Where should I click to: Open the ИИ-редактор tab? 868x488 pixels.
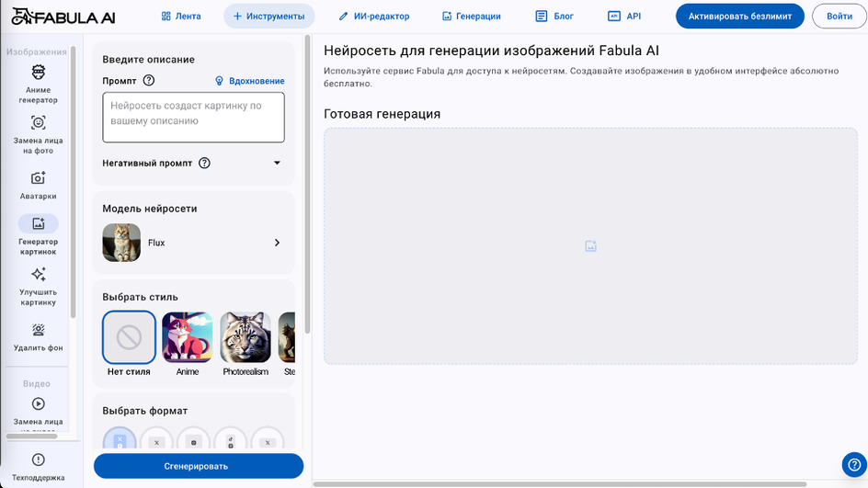coord(374,16)
